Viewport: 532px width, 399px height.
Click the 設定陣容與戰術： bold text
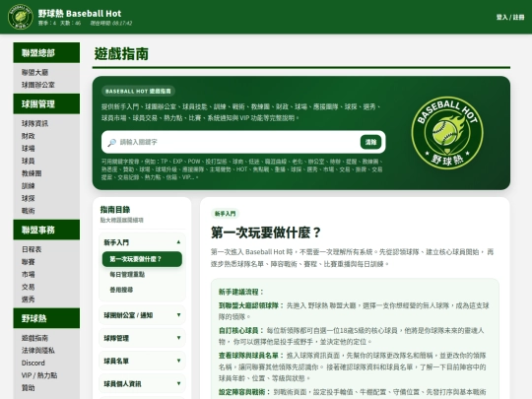point(244,392)
